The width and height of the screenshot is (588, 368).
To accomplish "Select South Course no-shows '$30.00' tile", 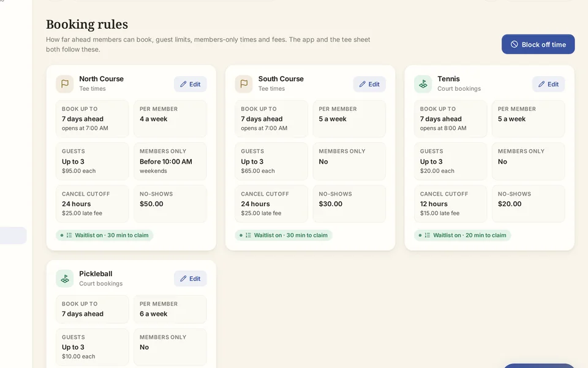I will tap(349, 204).
